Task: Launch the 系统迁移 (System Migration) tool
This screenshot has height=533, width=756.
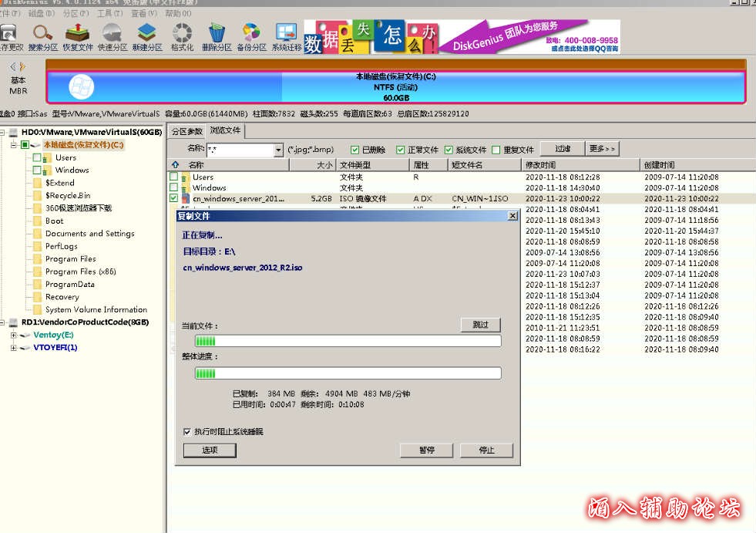Action: pyautogui.click(x=287, y=35)
